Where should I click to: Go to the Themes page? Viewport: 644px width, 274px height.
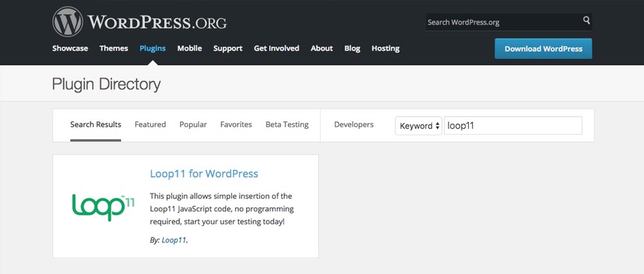point(113,48)
